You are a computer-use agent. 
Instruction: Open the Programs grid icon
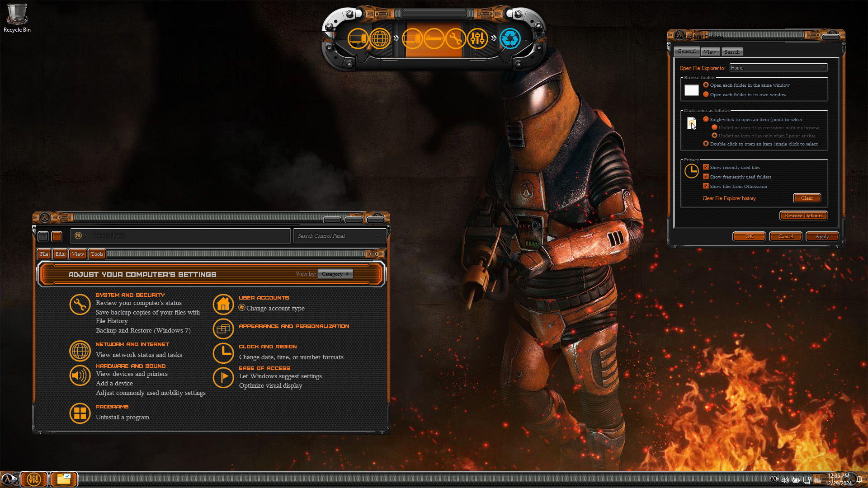click(x=80, y=413)
